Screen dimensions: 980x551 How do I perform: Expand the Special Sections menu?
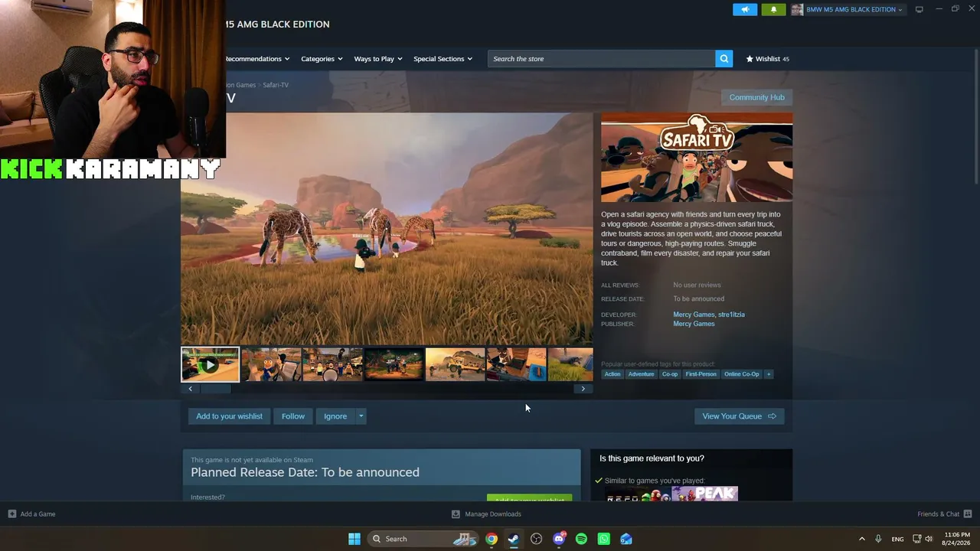[x=443, y=59]
